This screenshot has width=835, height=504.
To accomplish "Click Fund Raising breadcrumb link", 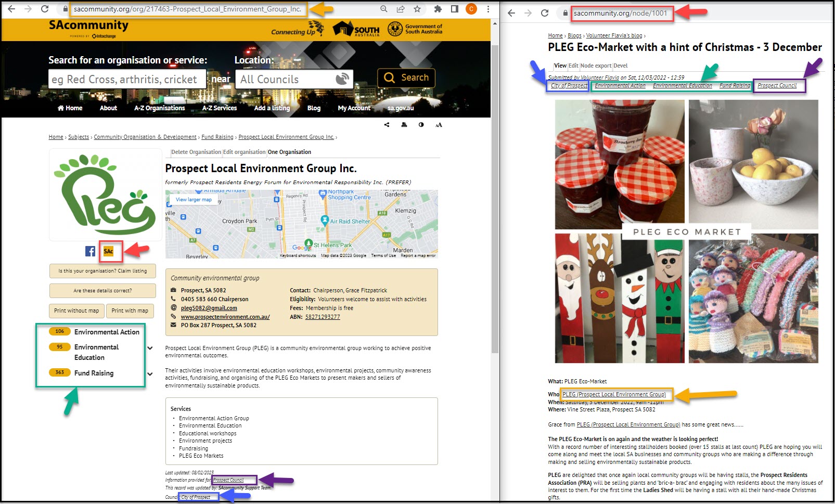I will point(217,137).
